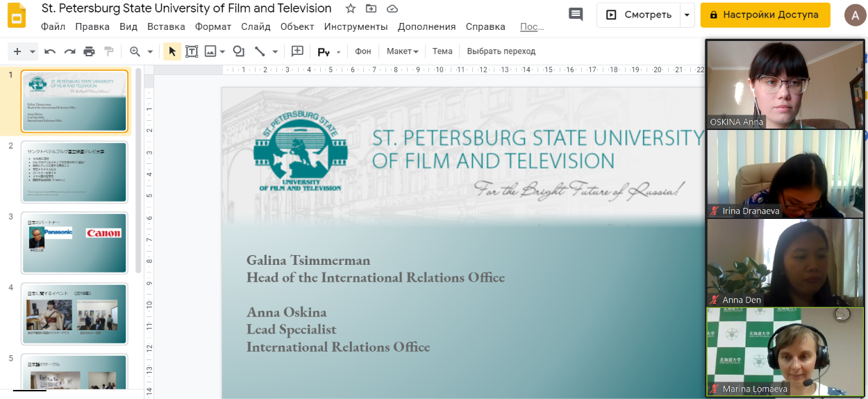Open the Вид menu
Screen dimensions: 868x399
coord(128,26)
